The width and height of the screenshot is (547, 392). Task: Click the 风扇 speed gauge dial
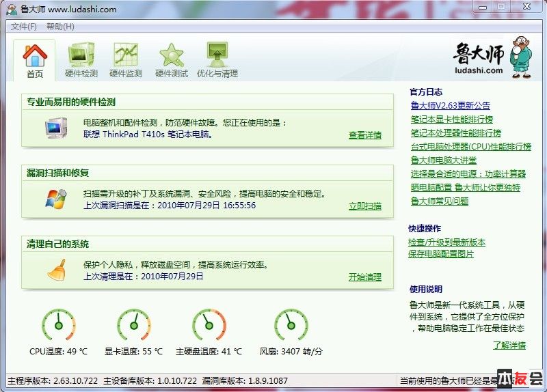coord(291,325)
